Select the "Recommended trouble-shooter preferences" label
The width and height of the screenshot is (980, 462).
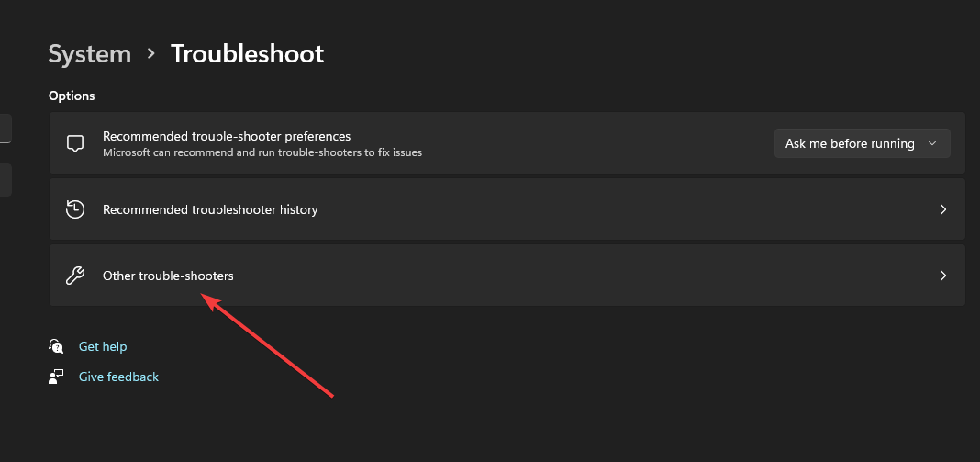[227, 136]
